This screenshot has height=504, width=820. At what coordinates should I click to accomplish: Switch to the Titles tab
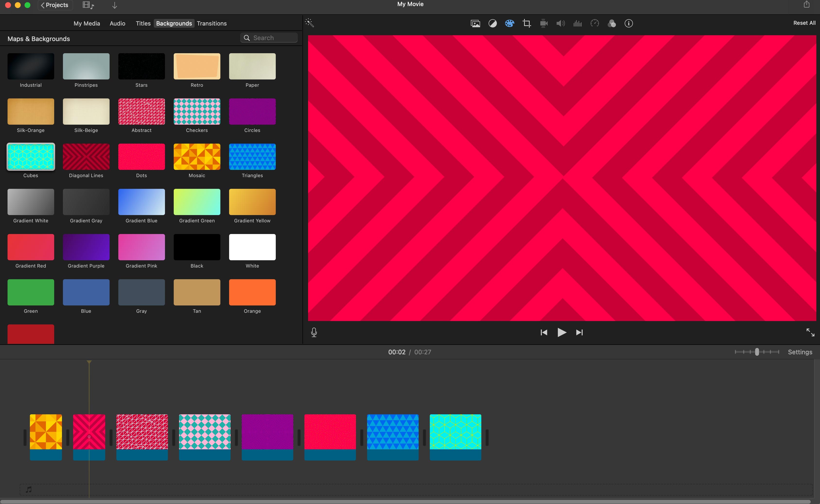click(143, 23)
